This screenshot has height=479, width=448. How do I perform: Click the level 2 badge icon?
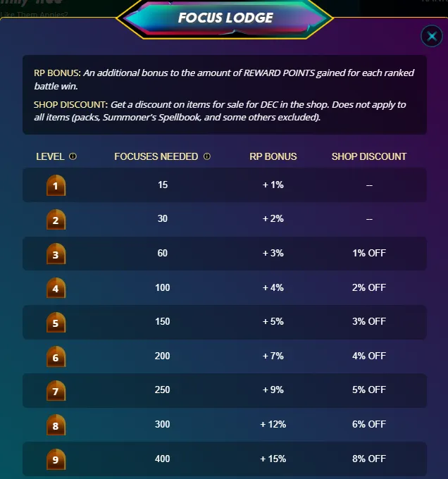pos(56,219)
